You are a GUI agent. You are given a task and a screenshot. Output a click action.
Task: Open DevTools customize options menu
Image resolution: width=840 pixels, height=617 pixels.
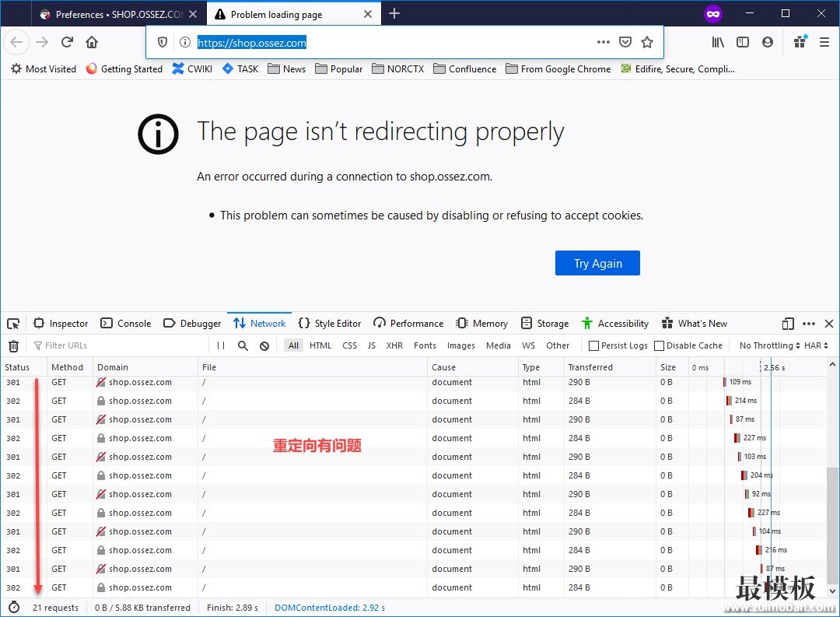[809, 324]
